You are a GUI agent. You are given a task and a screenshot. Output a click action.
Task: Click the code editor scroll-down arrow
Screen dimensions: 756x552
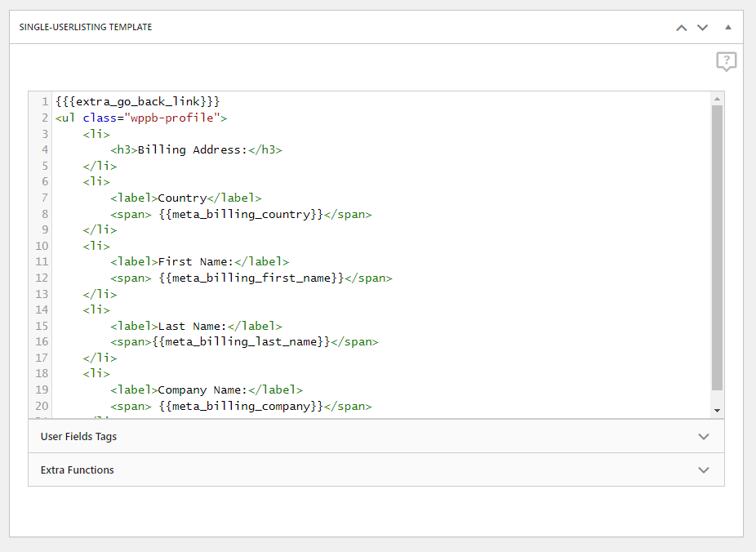(717, 411)
